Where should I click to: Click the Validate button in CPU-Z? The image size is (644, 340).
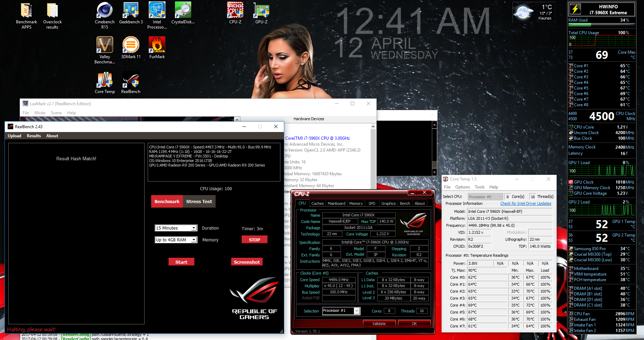tap(379, 324)
